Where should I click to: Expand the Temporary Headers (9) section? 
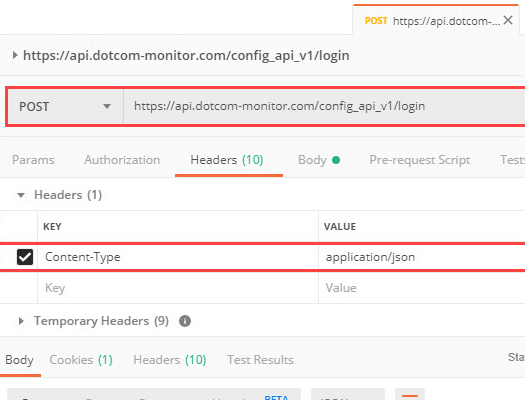point(21,321)
